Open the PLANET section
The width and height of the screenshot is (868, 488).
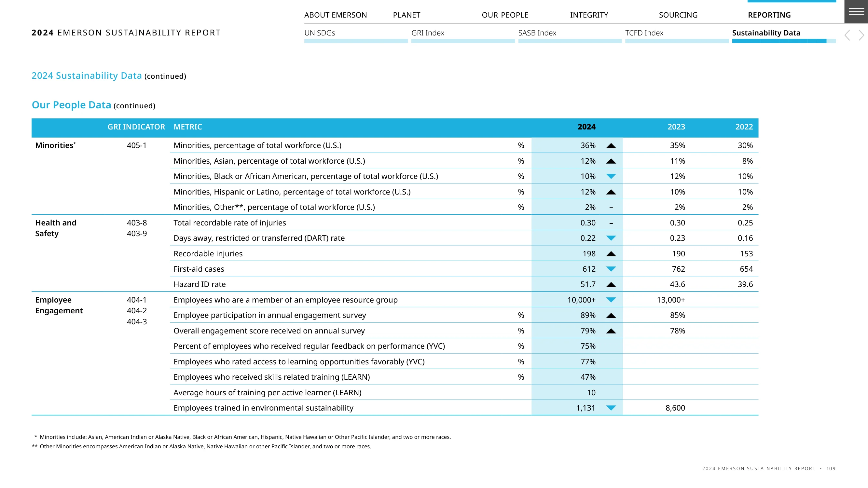point(406,15)
